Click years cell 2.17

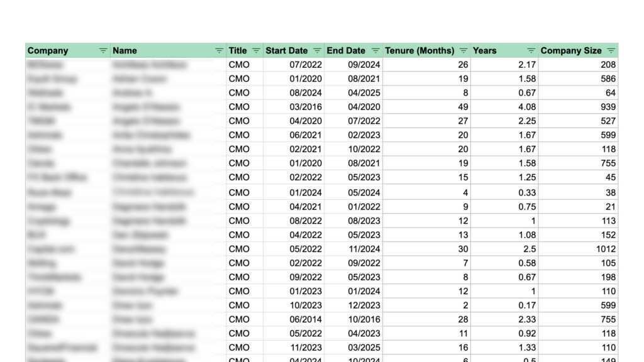[x=504, y=65]
